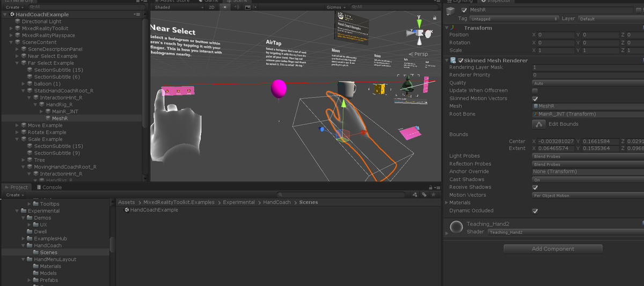Click the red X axis move handle arrow
Viewport: 644px width, 286px height.
point(363,131)
